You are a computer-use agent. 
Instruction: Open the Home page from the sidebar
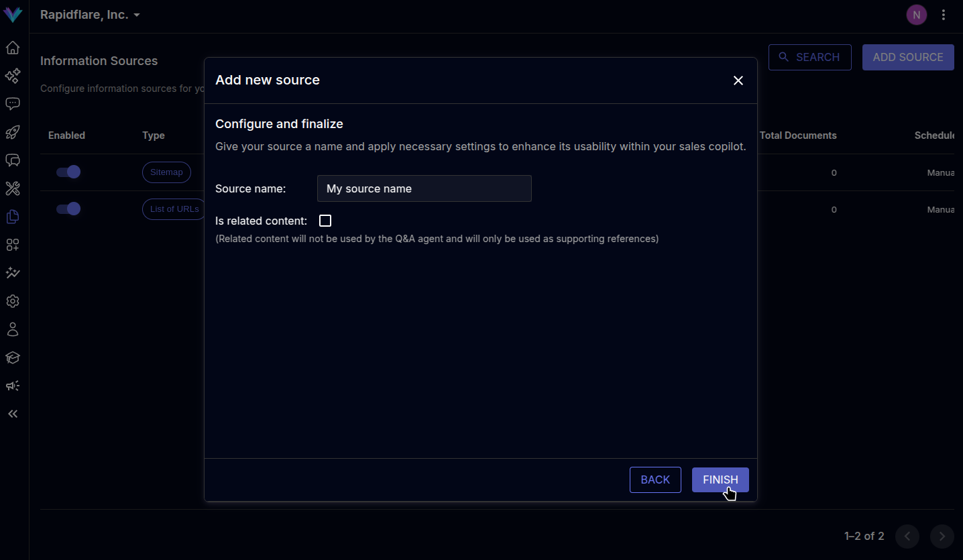(x=12, y=48)
